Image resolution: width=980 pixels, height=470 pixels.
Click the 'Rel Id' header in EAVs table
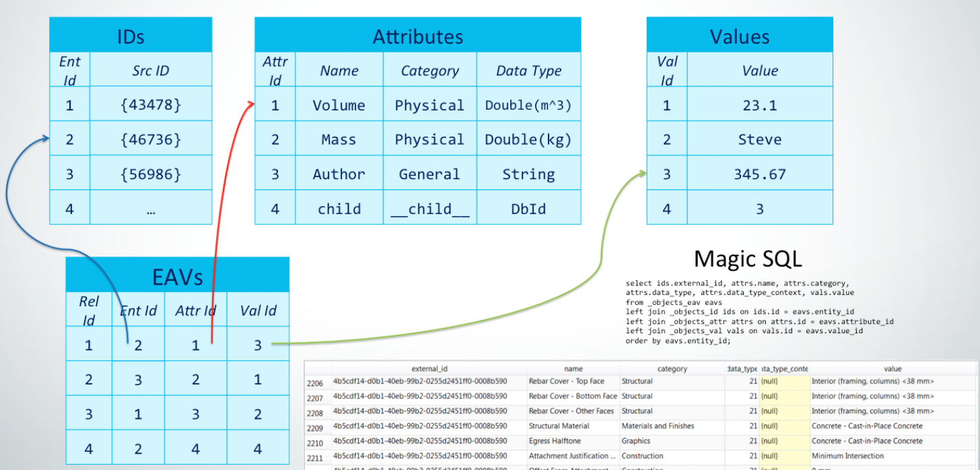(88, 310)
